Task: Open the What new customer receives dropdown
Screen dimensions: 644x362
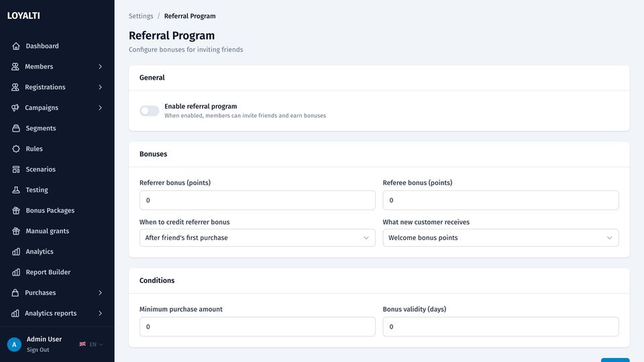Action: pos(500,237)
